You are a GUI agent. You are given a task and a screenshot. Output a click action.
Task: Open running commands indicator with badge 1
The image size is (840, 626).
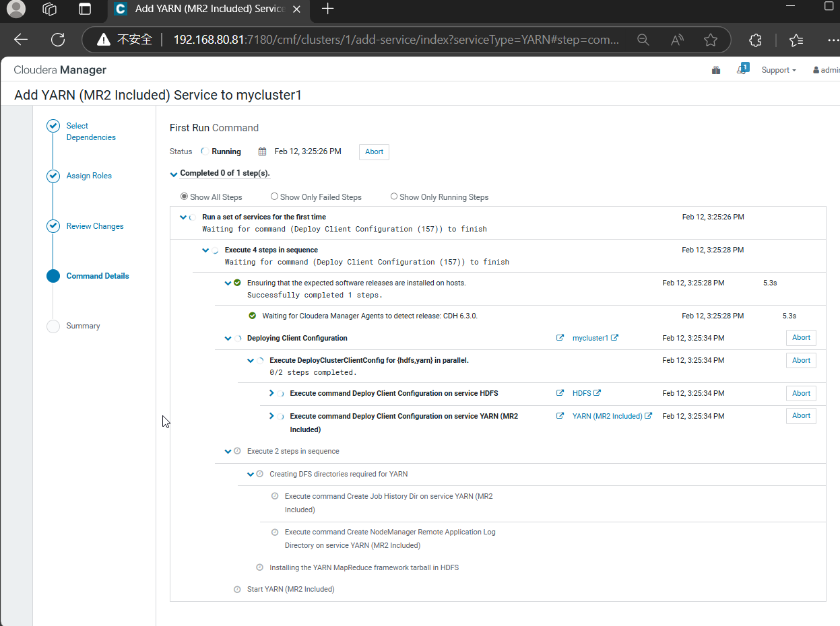(x=742, y=69)
